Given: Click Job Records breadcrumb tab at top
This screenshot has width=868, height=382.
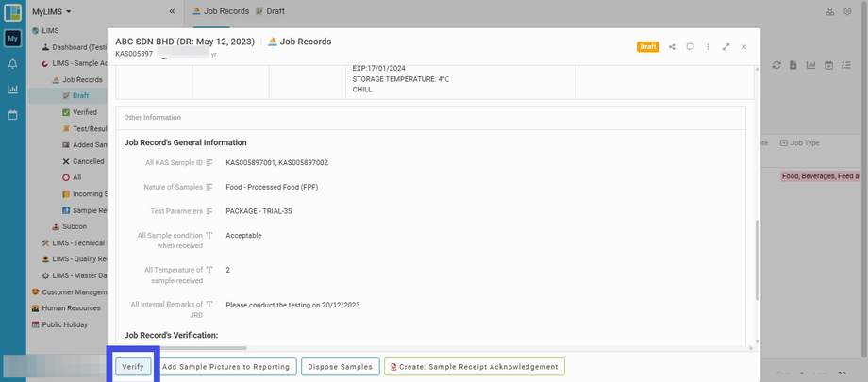Looking at the screenshot, I should point(221,11).
